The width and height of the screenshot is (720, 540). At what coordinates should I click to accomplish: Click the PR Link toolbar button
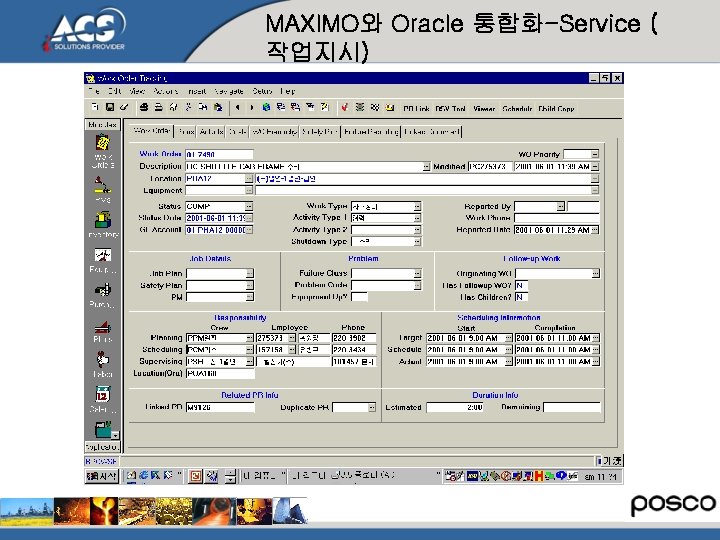(x=416, y=109)
